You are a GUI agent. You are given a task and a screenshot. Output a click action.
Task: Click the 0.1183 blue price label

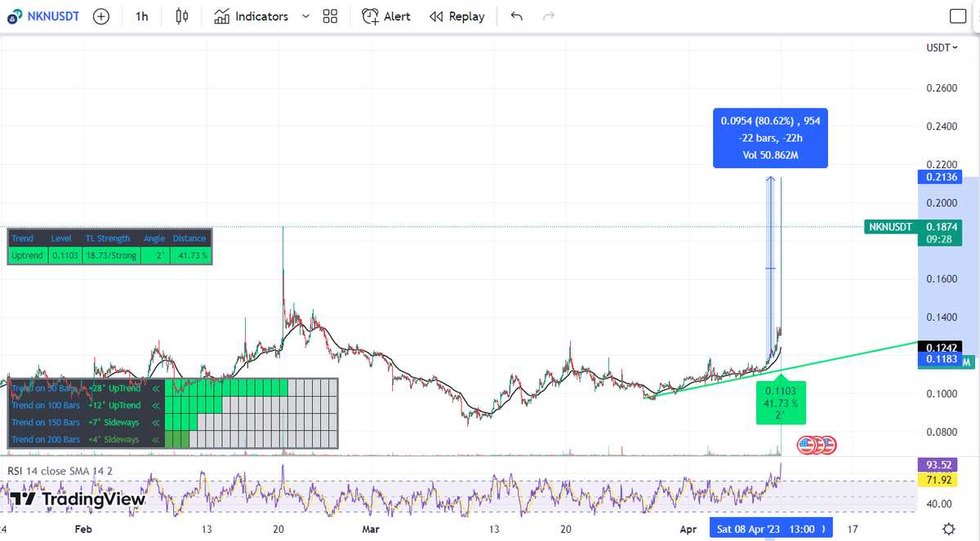pos(942,360)
